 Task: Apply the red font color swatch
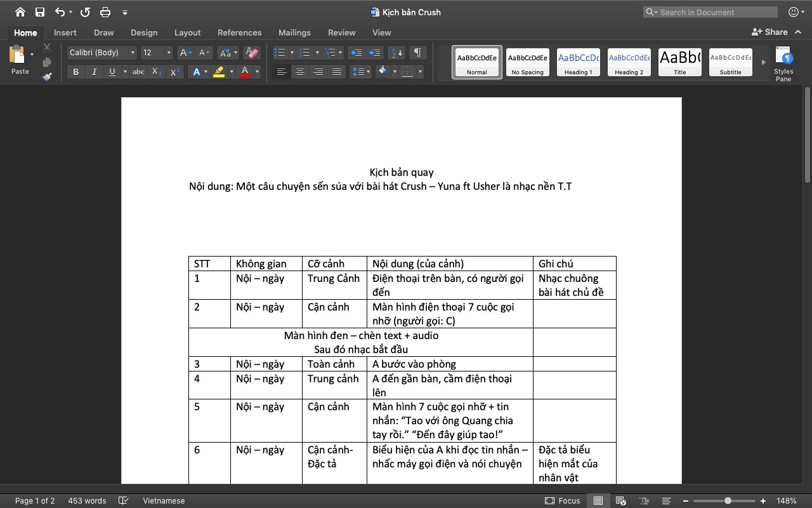245,72
